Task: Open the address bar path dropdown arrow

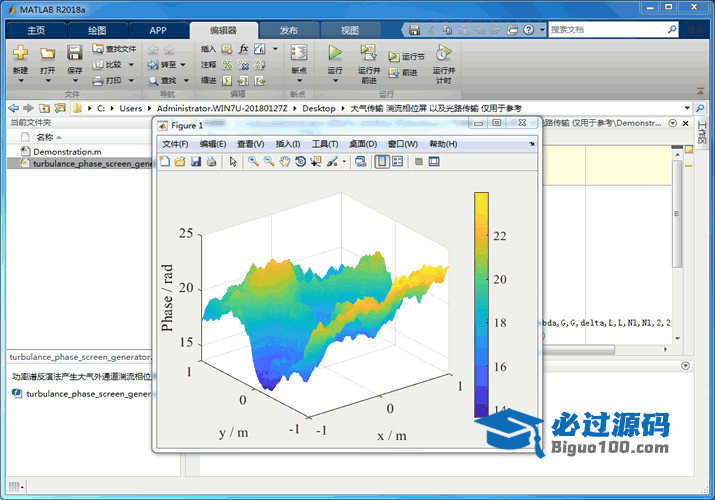Action: (687, 108)
